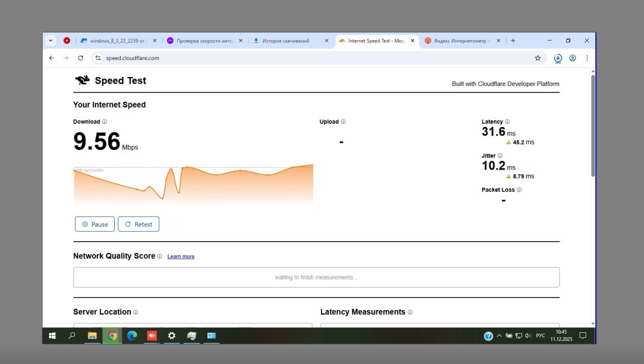Click the info icon next to Download

[105, 122]
